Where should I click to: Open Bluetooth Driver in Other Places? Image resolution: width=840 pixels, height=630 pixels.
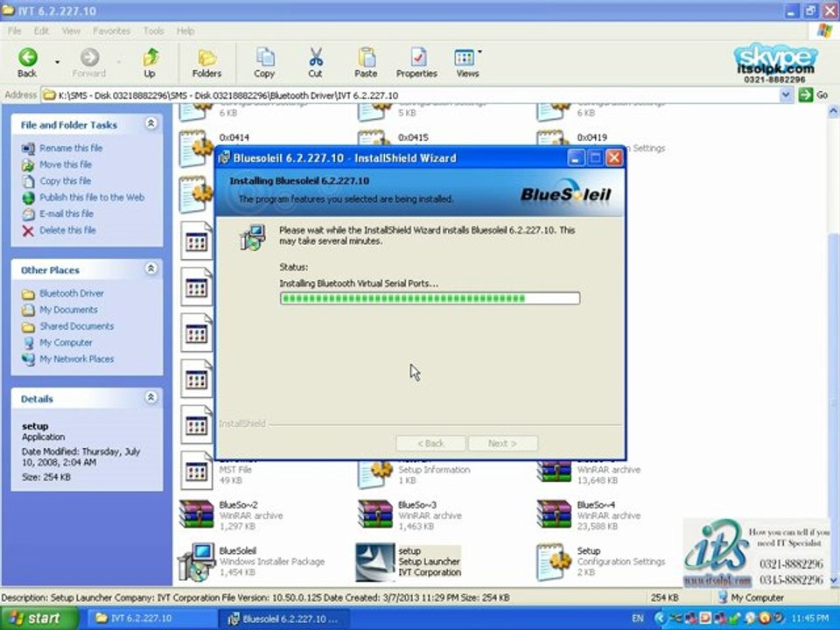pyautogui.click(x=72, y=294)
